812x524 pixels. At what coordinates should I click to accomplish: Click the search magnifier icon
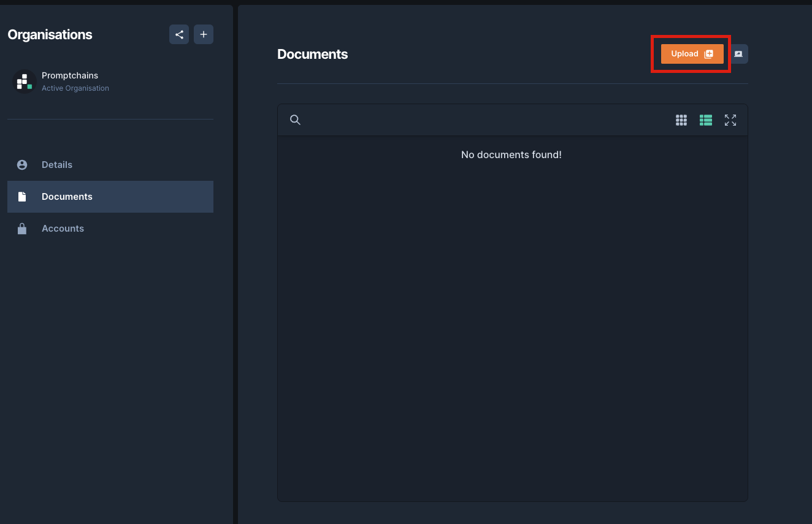click(295, 120)
